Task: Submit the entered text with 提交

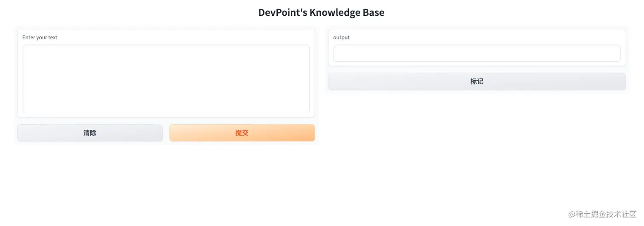Action: [242, 133]
